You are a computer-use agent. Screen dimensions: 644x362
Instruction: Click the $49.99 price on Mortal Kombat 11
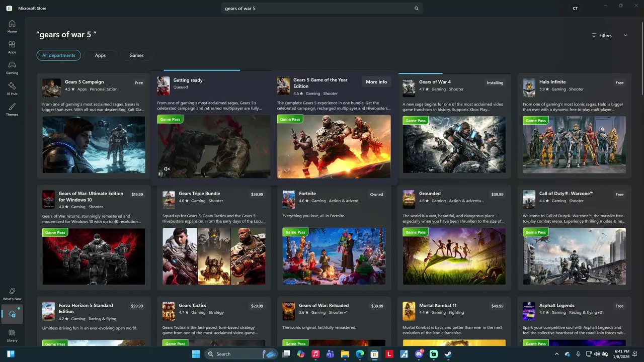498,306
